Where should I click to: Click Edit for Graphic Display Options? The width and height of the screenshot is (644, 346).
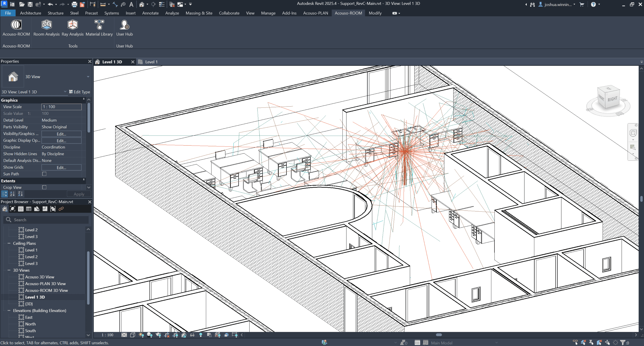61,141
